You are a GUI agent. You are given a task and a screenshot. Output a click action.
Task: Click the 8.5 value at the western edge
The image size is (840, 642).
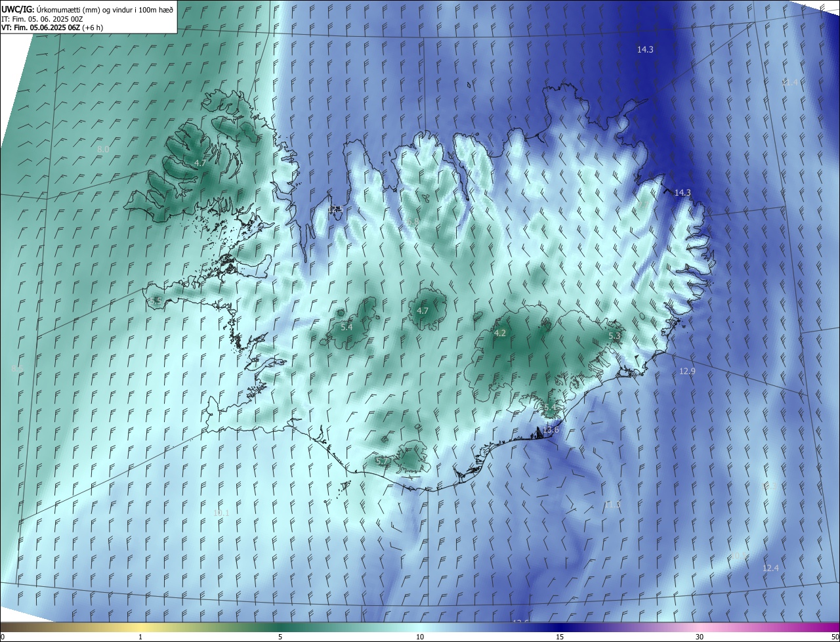click(16, 370)
